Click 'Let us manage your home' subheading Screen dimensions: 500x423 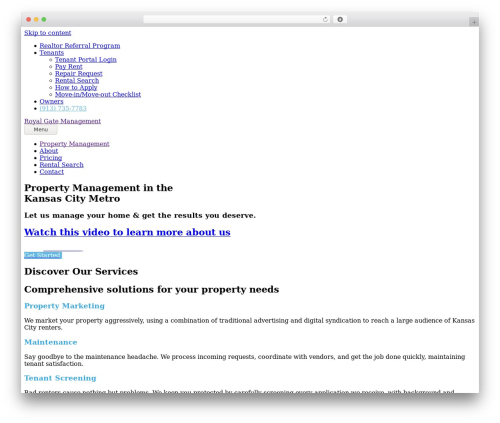(x=140, y=216)
